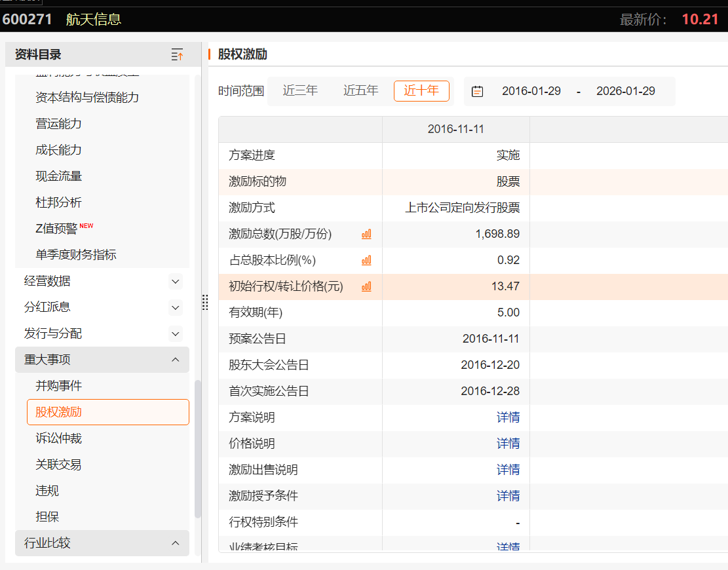
Task: Expand the 经营数据 section
Action: pos(175,281)
